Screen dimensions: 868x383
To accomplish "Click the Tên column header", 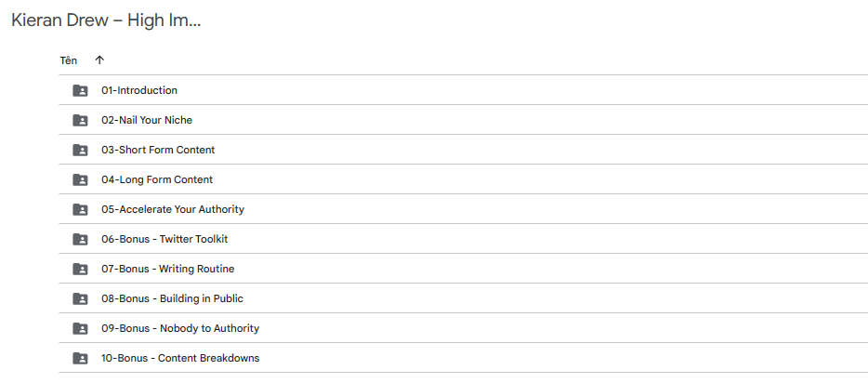I will [x=69, y=60].
